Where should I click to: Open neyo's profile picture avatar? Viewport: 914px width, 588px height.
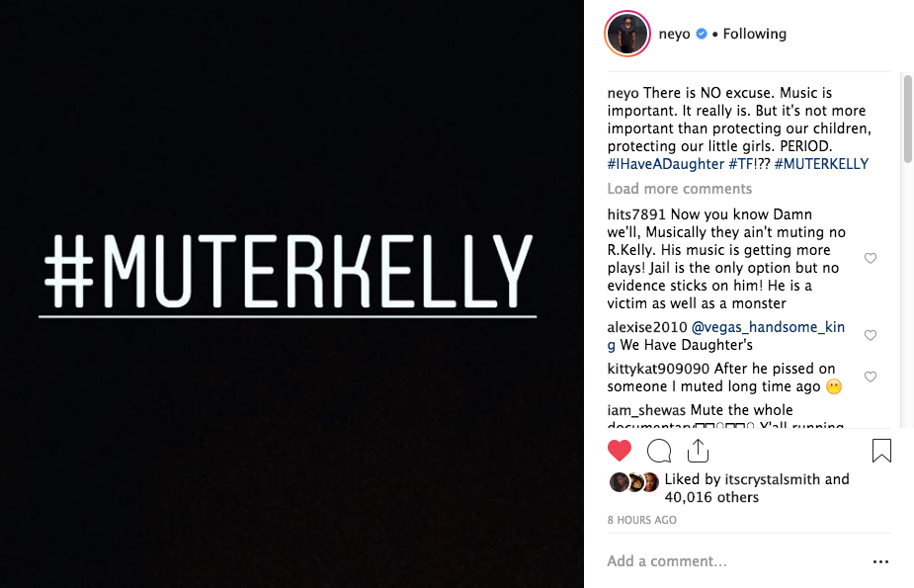tap(626, 35)
